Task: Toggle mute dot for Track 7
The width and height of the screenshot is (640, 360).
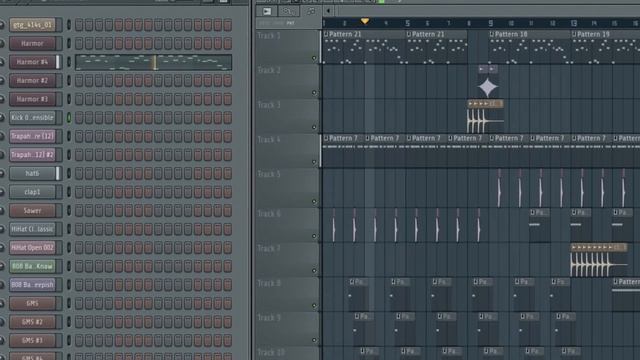Action: tap(314, 271)
